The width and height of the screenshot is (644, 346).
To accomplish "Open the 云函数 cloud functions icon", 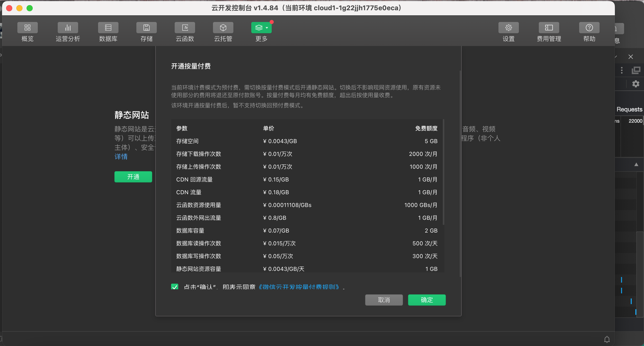I will click(x=185, y=28).
